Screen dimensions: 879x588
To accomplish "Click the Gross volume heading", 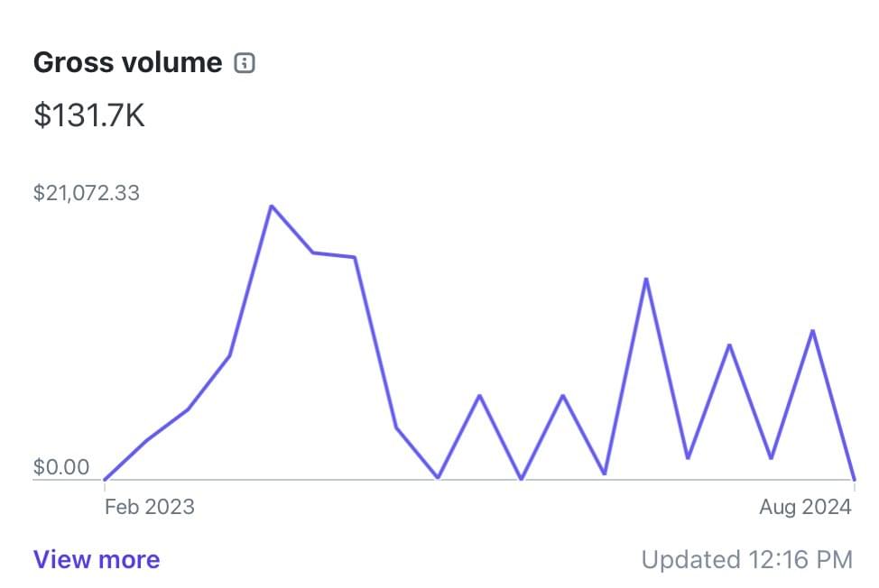I will 127,62.
